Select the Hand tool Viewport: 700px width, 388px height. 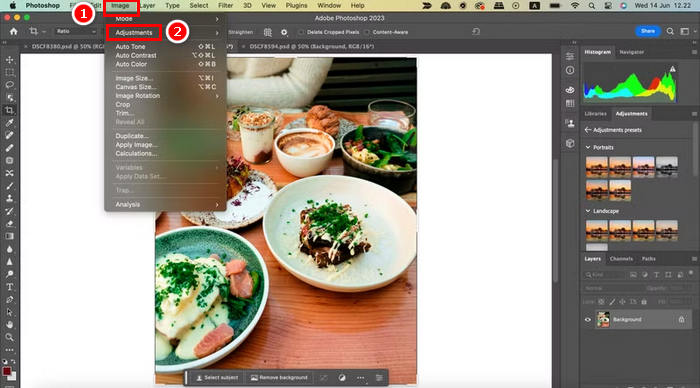9,325
